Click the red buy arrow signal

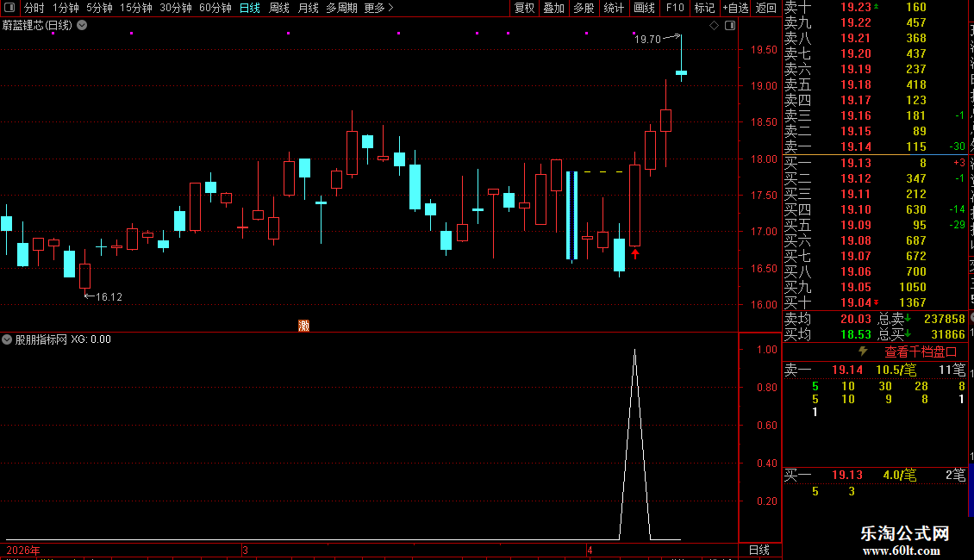pyautogui.click(x=635, y=253)
